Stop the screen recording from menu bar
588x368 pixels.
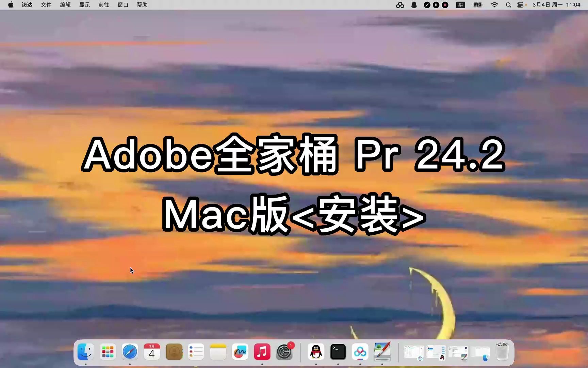[445, 5]
